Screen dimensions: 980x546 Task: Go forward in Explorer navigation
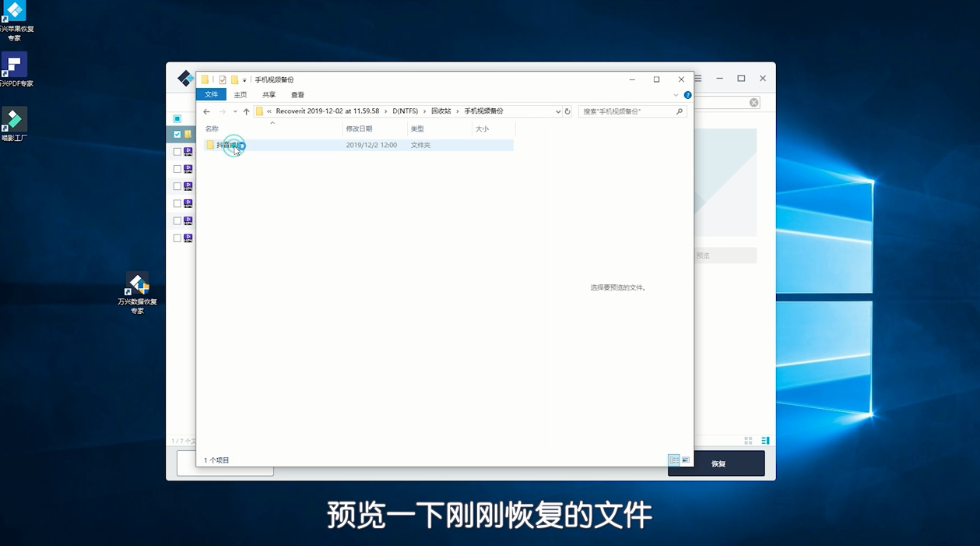point(223,111)
